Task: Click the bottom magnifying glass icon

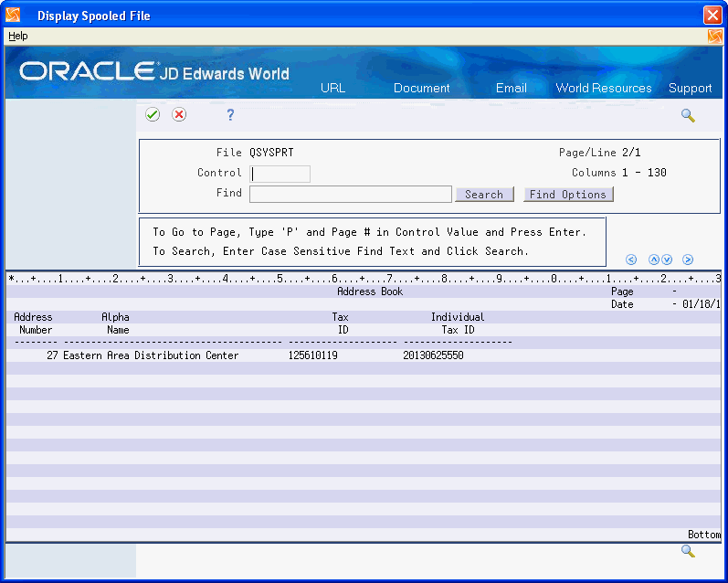Action: point(688,551)
